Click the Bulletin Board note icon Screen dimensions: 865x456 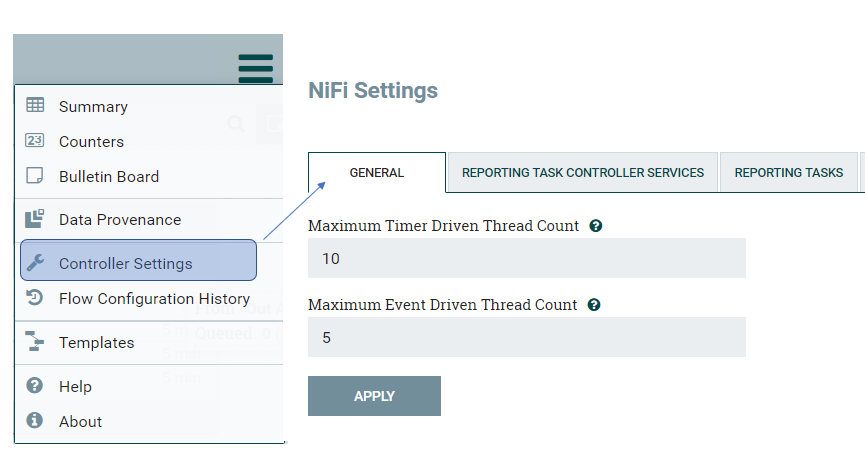point(35,175)
